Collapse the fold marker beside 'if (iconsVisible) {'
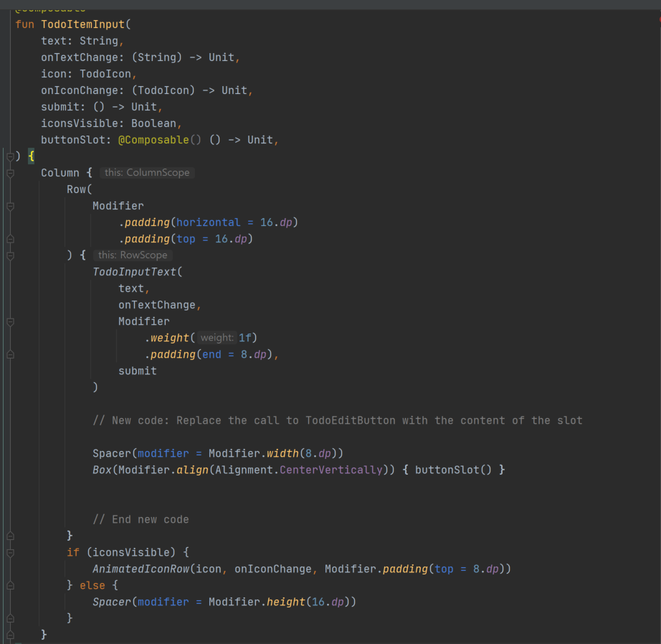The width and height of the screenshot is (661, 644). (x=11, y=552)
